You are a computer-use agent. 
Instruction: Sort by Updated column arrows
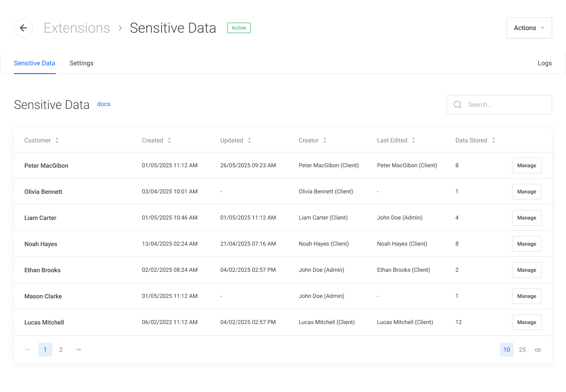[249, 140]
